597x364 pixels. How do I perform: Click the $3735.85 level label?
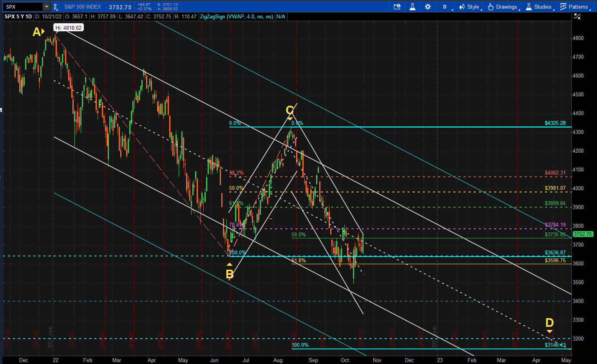point(555,234)
